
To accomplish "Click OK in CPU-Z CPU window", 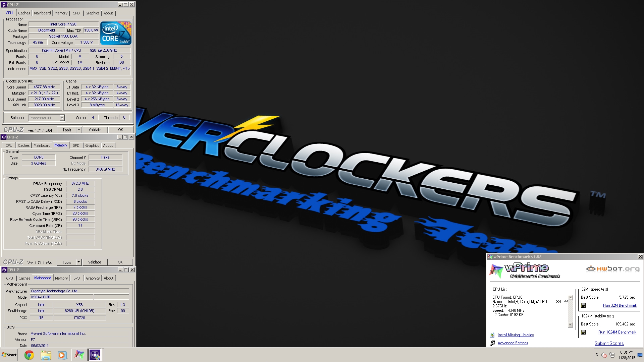I will coord(120,130).
